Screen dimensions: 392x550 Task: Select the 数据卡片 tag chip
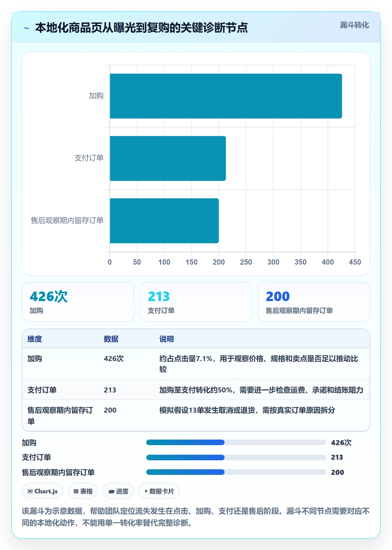click(159, 491)
